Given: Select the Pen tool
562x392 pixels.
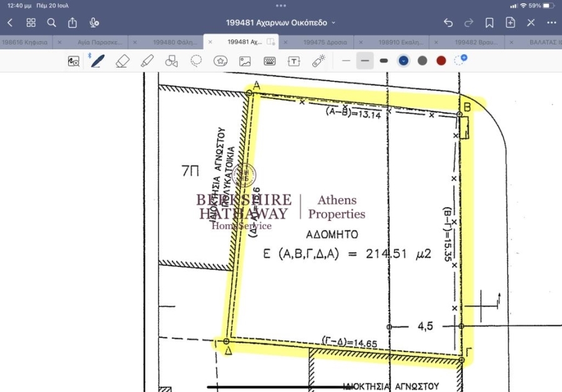Looking at the screenshot, I should [x=97, y=61].
